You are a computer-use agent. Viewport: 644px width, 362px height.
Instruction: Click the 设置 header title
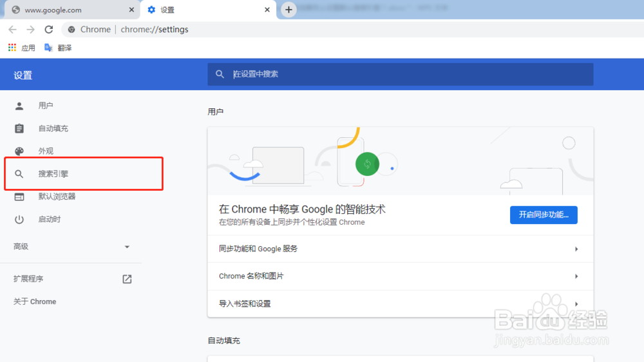(23, 75)
